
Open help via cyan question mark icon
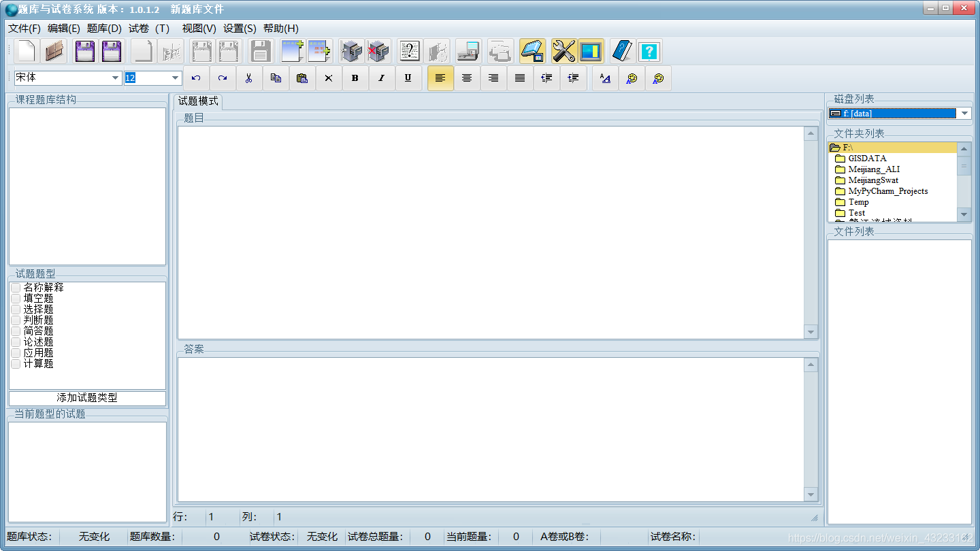click(x=649, y=51)
